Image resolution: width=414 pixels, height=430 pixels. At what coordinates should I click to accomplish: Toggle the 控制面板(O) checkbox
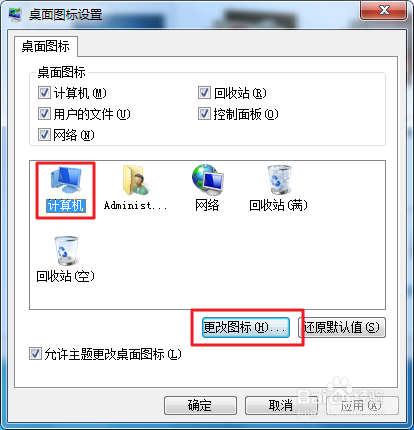point(204,114)
